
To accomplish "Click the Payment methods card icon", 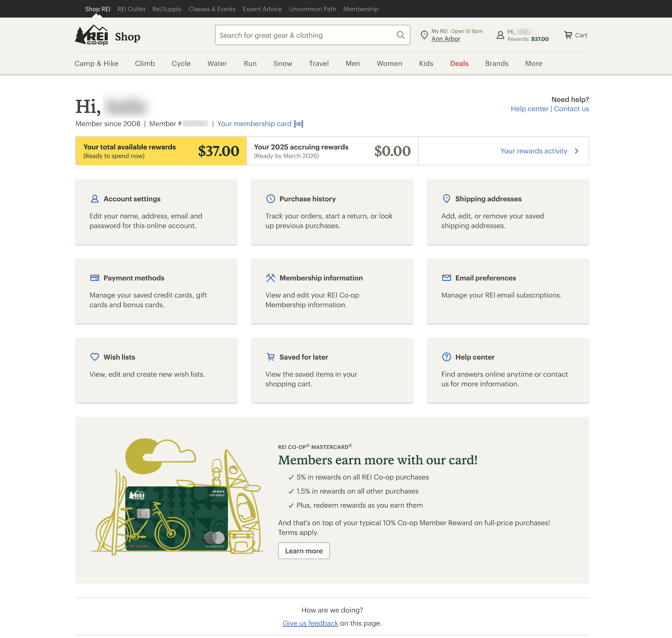I will click(x=95, y=278).
